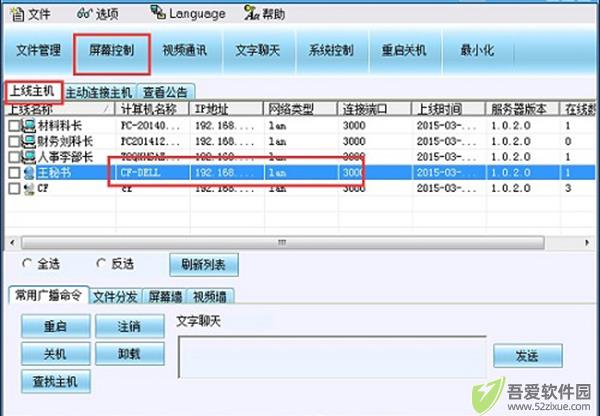Switch to the 屏幕墙 tab
Image resolution: width=600 pixels, height=416 pixels.
coord(165,296)
